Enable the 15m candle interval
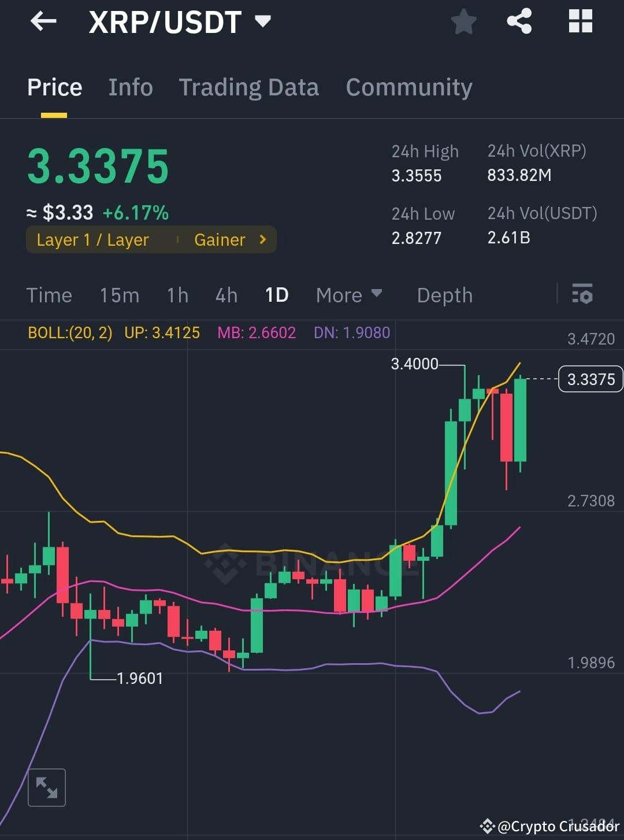 [118, 295]
